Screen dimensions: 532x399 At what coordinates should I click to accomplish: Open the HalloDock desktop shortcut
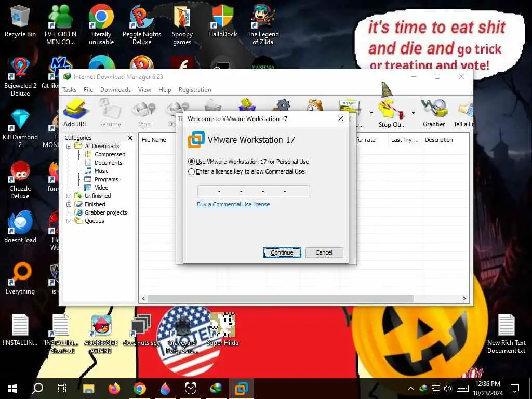[222, 21]
